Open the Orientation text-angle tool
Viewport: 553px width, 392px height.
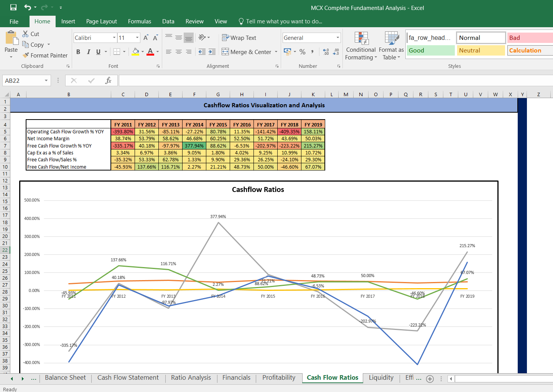tap(202, 38)
